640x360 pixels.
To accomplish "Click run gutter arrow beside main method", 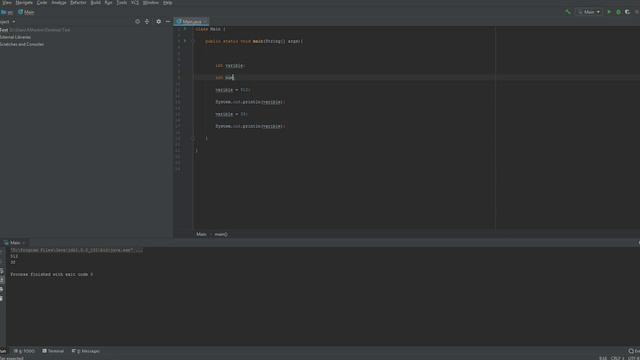I will click(185, 41).
